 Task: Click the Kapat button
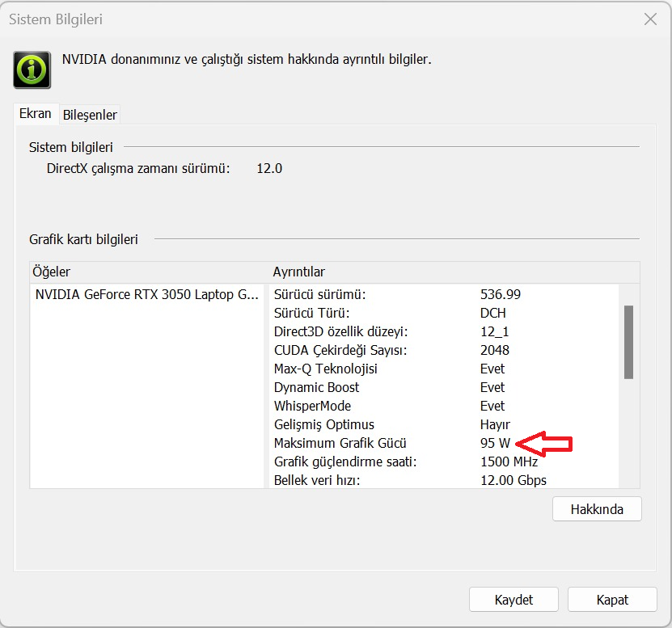(x=612, y=599)
